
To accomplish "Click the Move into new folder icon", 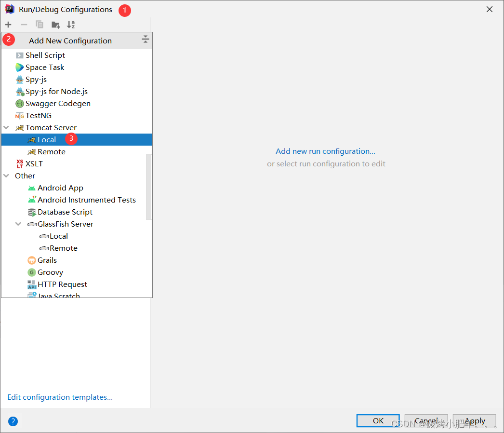I will pos(55,25).
